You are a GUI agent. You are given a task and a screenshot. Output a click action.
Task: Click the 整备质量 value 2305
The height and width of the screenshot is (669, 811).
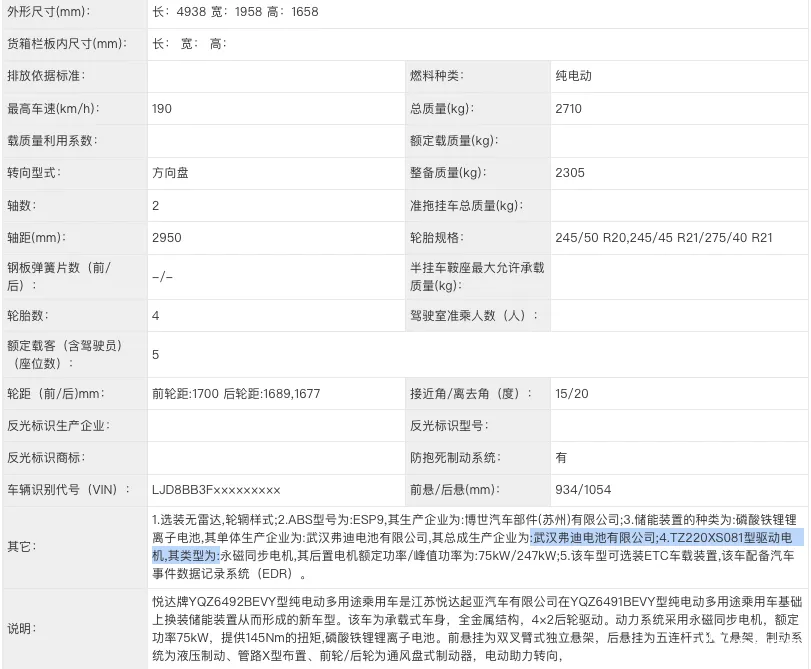coord(569,173)
